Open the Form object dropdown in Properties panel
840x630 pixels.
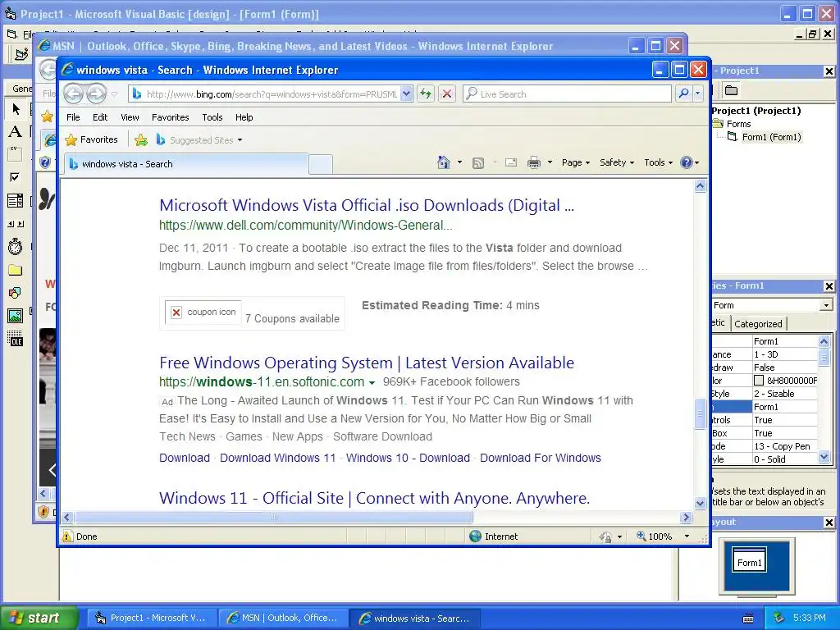(x=826, y=305)
